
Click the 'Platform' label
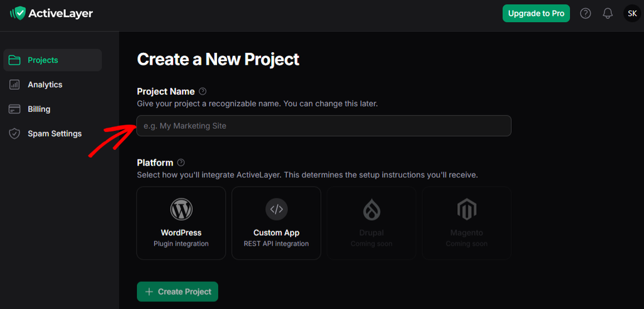pos(155,163)
